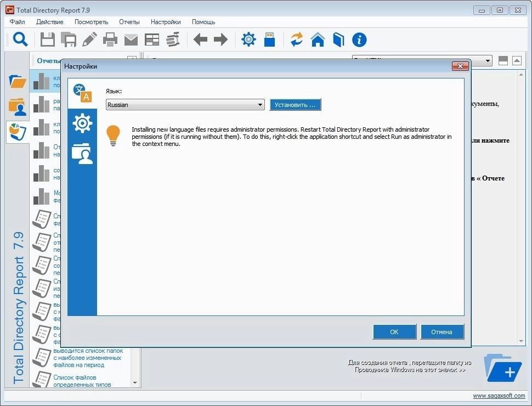Open settings via toolbar gear icon
This screenshot has height=406, width=532.
click(248, 40)
